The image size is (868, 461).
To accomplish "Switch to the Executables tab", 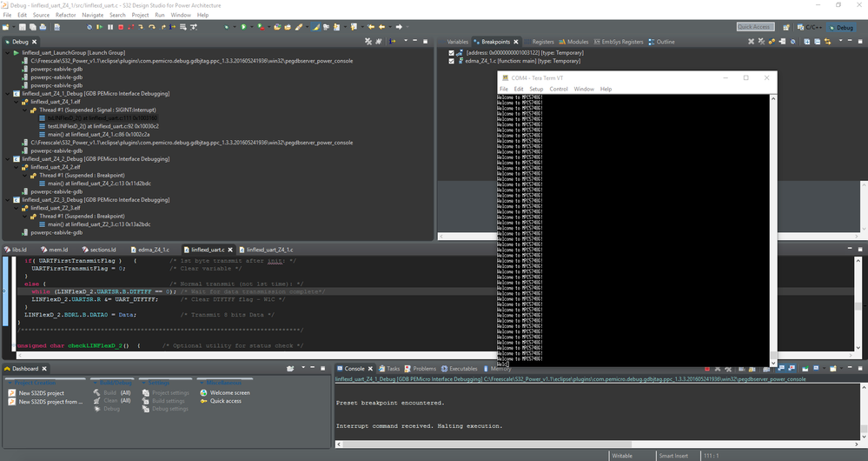I will pos(459,369).
